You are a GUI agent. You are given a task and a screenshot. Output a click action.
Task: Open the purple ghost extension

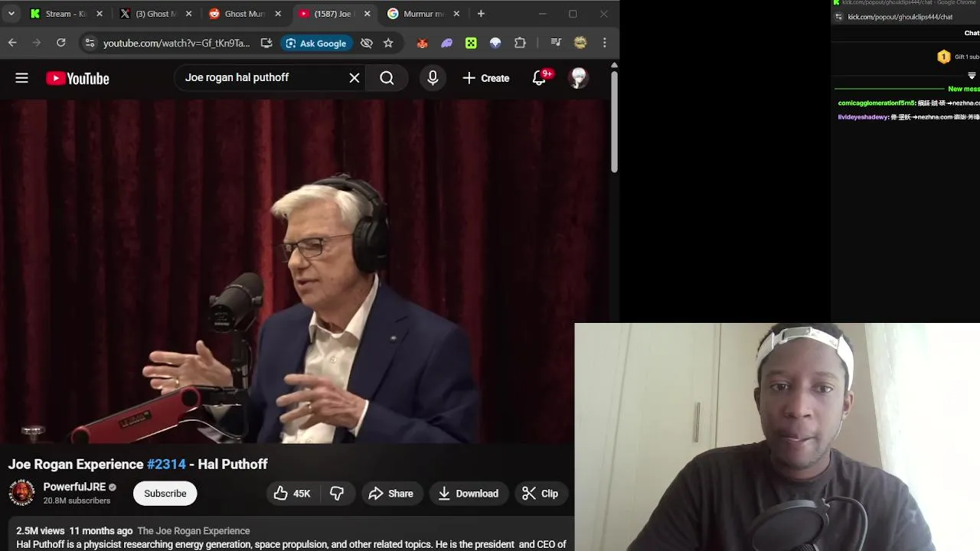[x=446, y=43]
